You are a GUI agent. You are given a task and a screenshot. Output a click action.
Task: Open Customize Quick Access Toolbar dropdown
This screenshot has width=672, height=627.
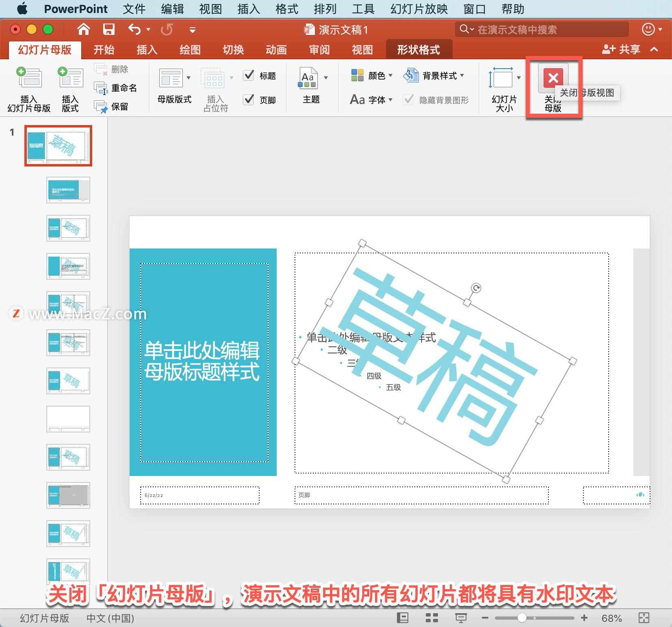pyautogui.click(x=193, y=30)
